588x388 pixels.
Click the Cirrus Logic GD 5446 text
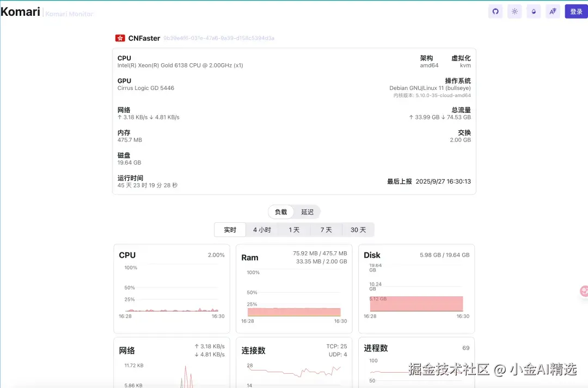pos(145,88)
